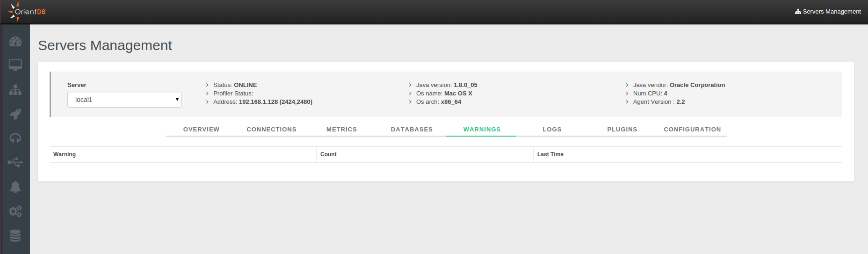Open the dashboard gauge icon in sidebar
This screenshot has width=868, height=254.
click(x=15, y=42)
